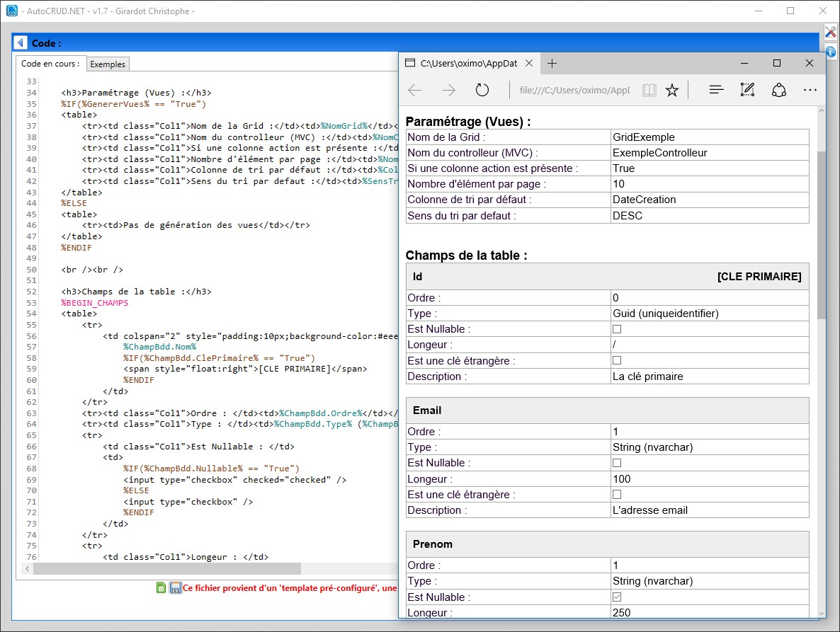Click the browser vertical scrollbar thumb
Viewport: 840px width, 632px height.
pos(822,236)
